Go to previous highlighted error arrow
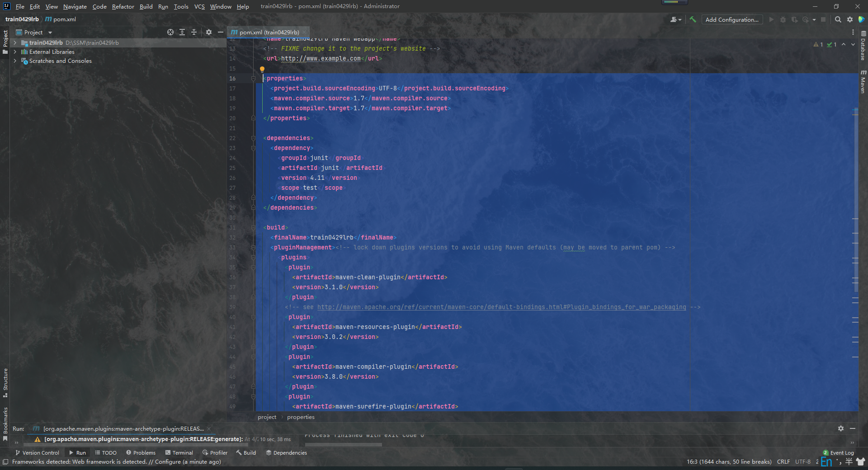Viewport: 868px width, 470px height. (x=844, y=44)
